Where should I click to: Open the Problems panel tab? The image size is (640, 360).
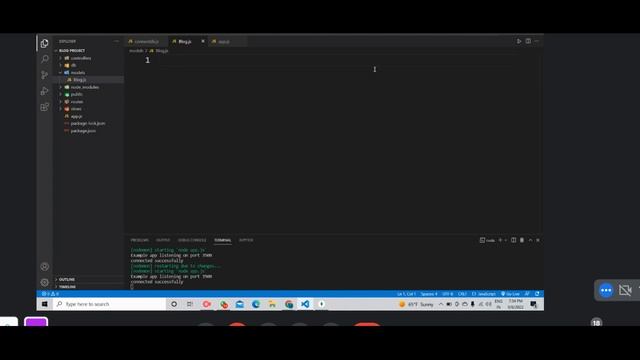pyautogui.click(x=140, y=240)
